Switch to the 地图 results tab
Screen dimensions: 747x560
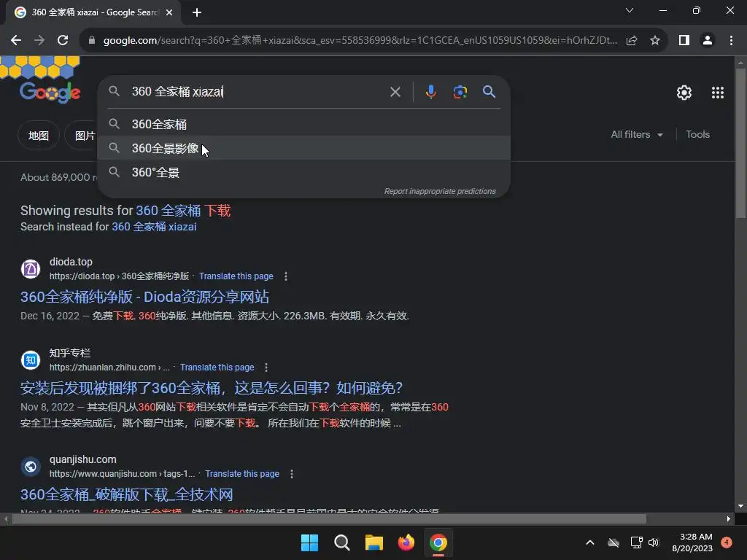pyautogui.click(x=39, y=136)
